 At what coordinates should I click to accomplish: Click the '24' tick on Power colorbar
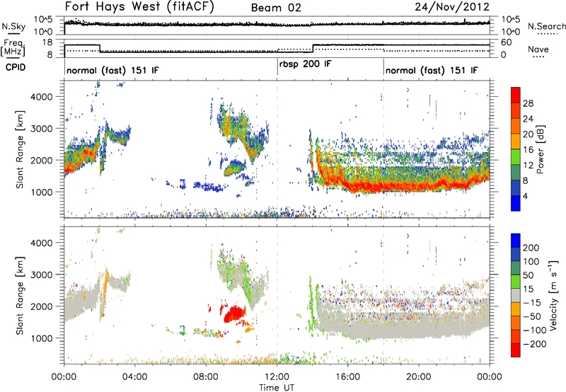(x=528, y=119)
